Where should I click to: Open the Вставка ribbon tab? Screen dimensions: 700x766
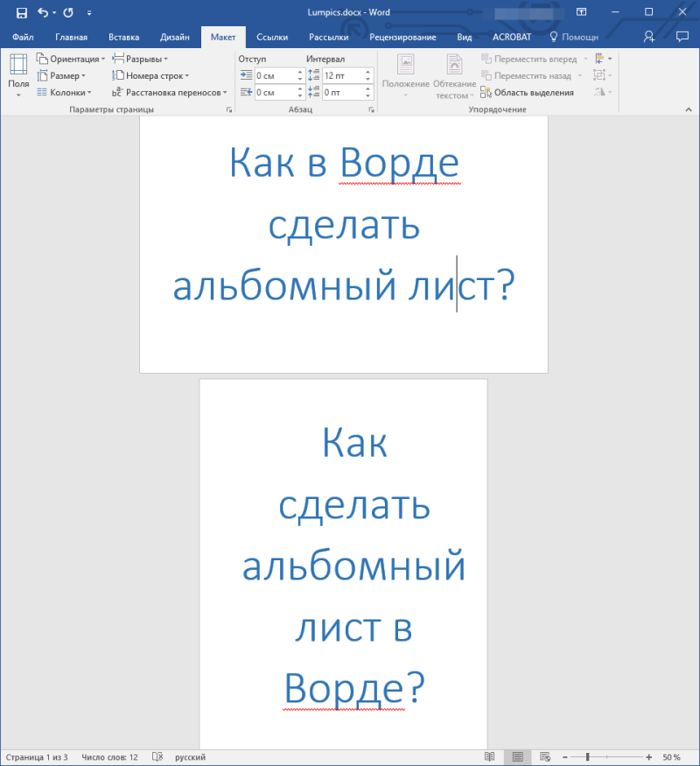pos(124,37)
